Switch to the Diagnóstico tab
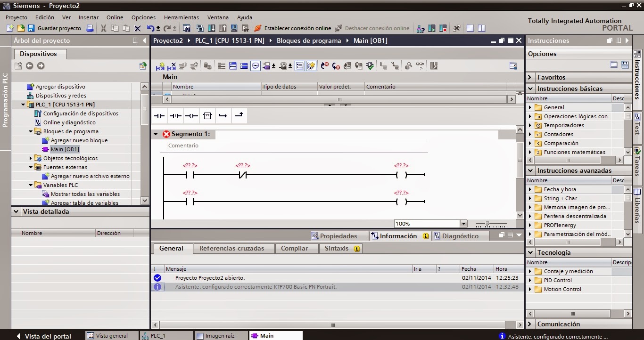644x340 pixels. [x=461, y=235]
